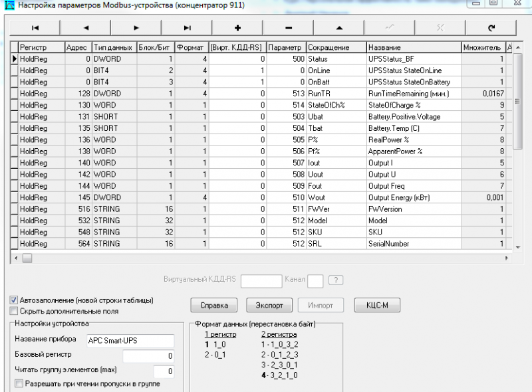Go to the previous record
532x392 pixels.
(x=85, y=28)
